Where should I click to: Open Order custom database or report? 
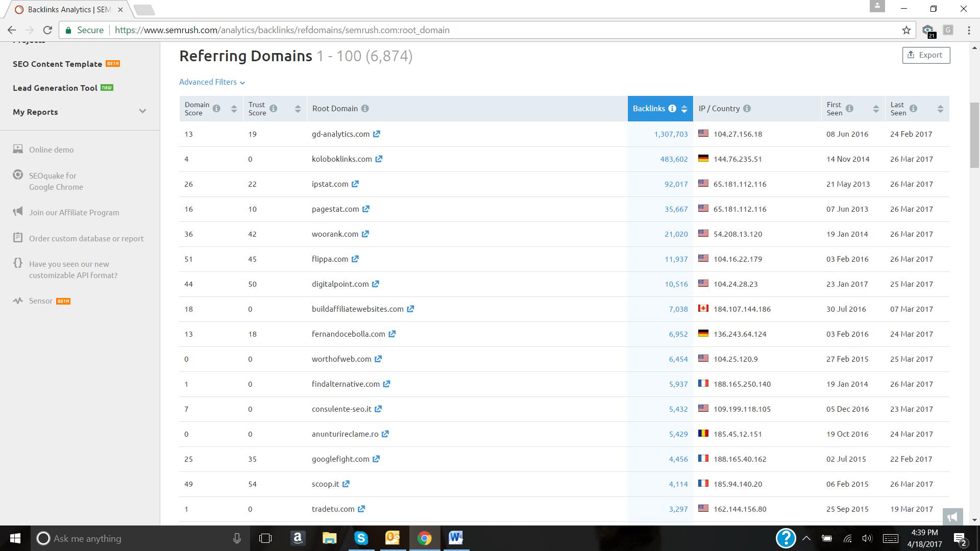pyautogui.click(x=86, y=238)
